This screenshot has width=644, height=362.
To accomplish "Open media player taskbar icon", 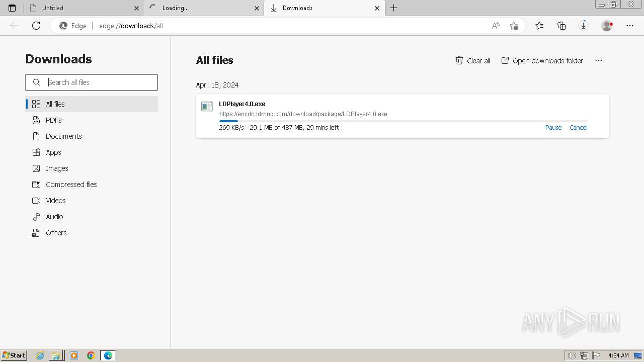I will point(74,355).
